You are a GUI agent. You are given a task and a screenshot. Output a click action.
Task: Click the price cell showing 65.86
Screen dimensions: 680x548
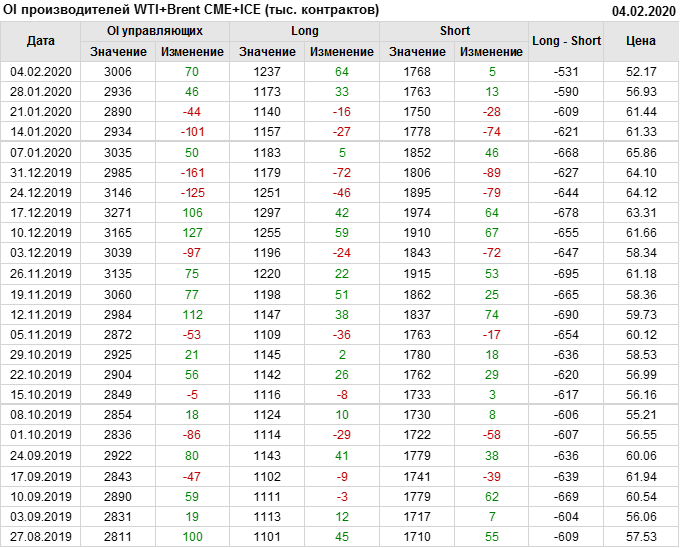tap(640, 152)
